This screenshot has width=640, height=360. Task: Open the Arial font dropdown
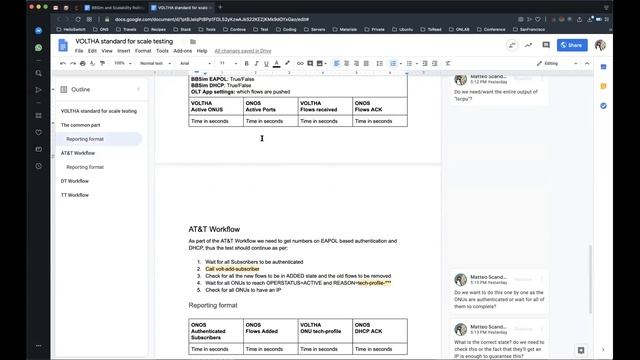point(195,63)
